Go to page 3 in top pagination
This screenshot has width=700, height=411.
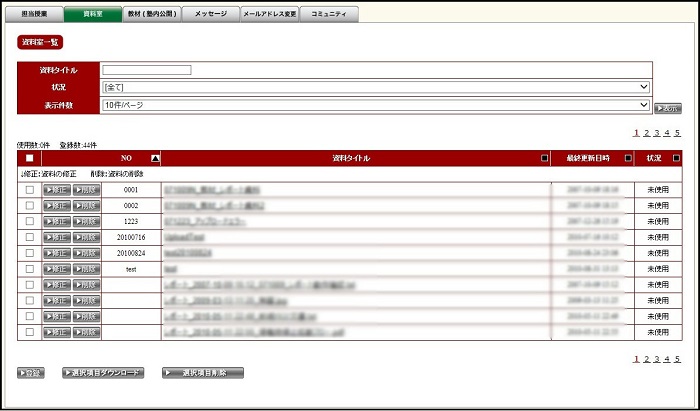tap(656, 133)
